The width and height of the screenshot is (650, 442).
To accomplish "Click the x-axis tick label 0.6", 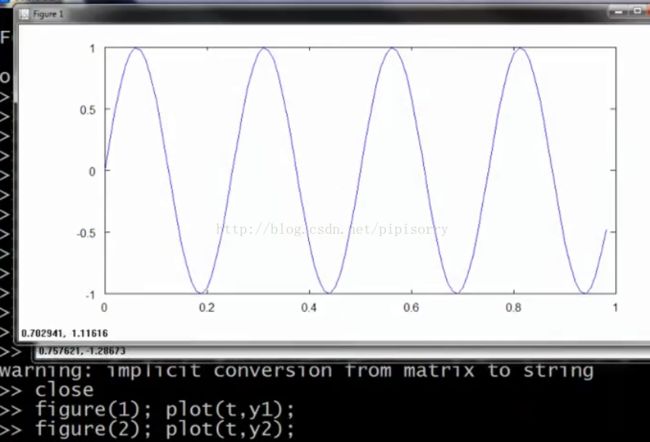I will (x=411, y=308).
